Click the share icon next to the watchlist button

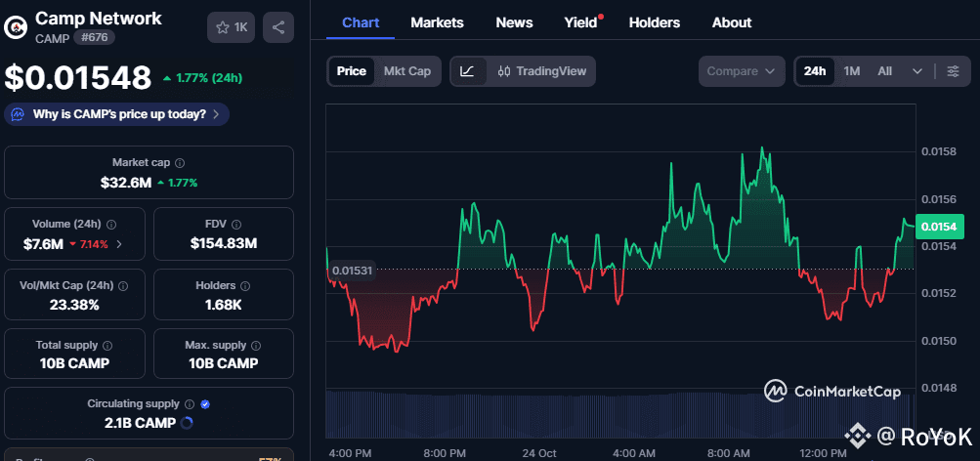(x=278, y=27)
